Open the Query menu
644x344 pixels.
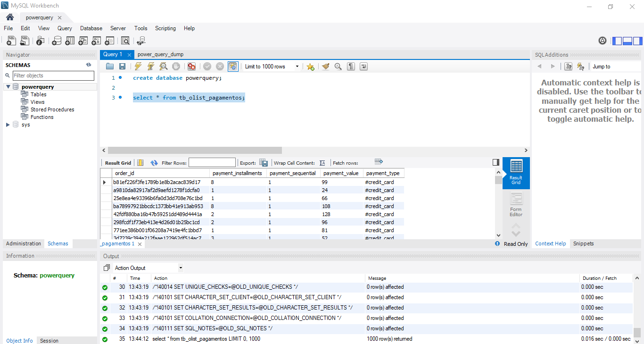tap(65, 28)
